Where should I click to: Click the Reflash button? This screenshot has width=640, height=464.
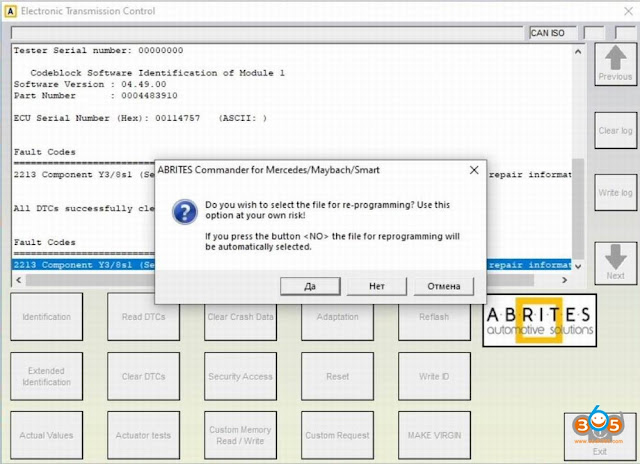(434, 317)
